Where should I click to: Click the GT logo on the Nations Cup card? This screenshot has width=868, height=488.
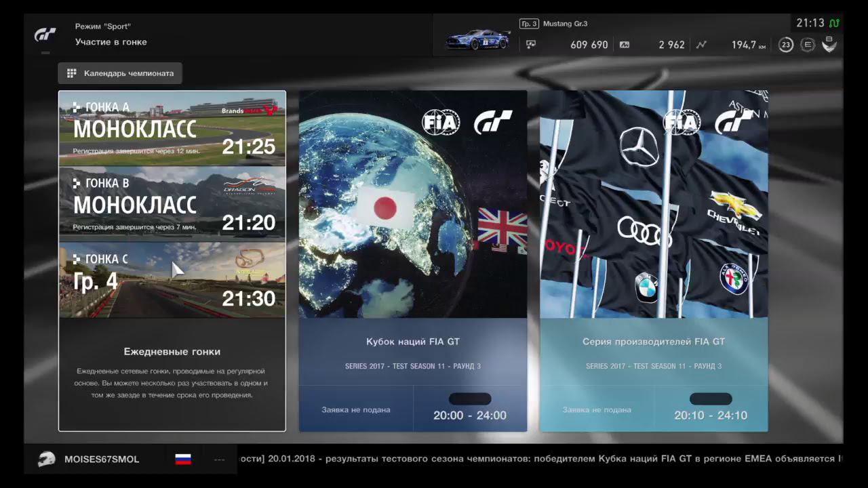tap(493, 122)
